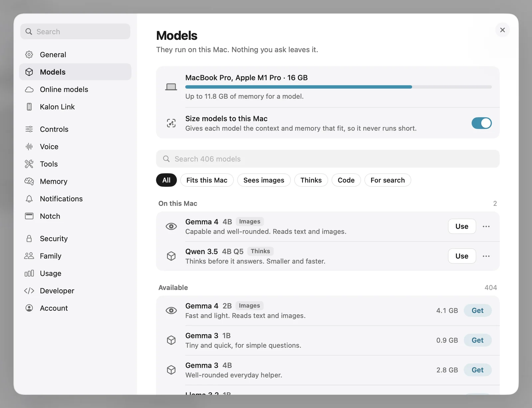Open the Kalon Link section
Image resolution: width=532 pixels, height=408 pixels.
tap(75, 107)
